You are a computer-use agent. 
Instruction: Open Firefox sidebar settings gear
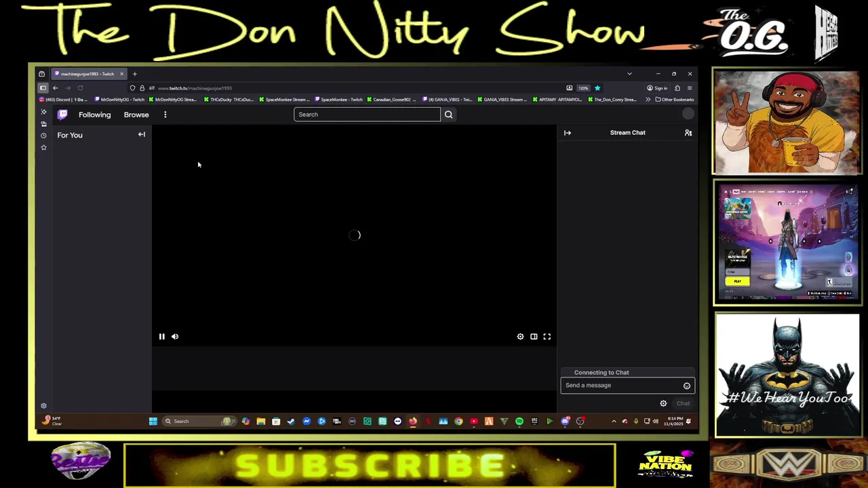[x=43, y=405]
